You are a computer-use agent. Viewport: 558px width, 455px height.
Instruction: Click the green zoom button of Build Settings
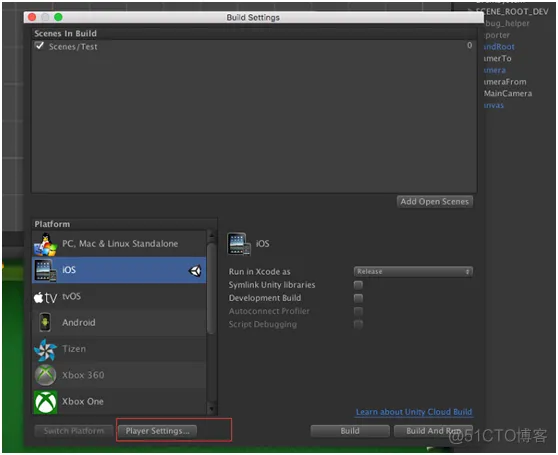click(58, 17)
